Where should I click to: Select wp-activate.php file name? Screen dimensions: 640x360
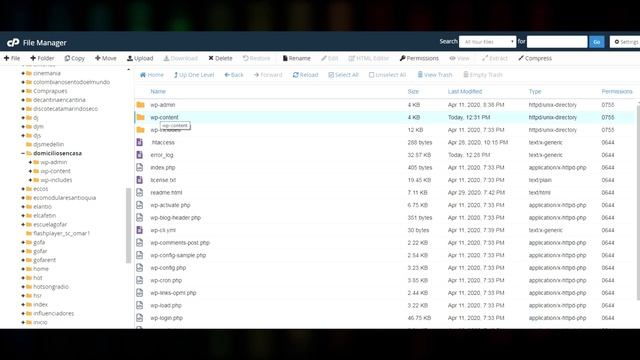[x=170, y=205]
